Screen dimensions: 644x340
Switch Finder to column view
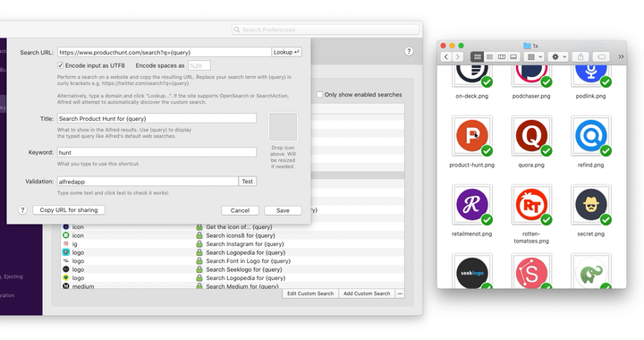(x=502, y=57)
